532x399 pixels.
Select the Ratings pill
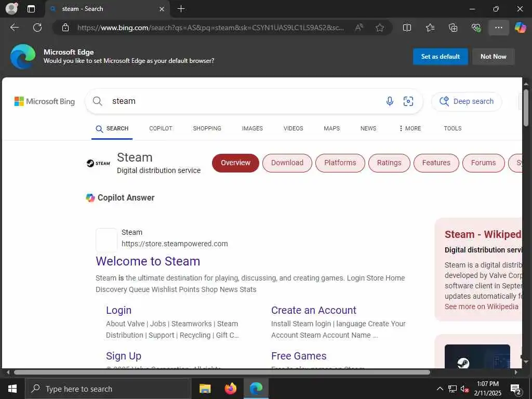pos(389,163)
